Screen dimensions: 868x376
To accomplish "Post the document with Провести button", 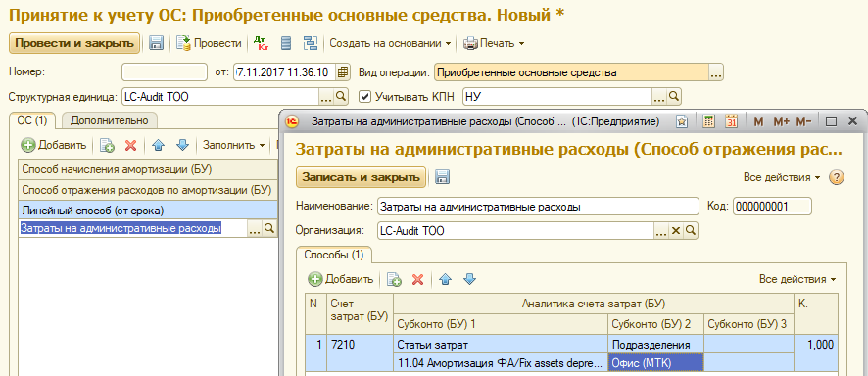I will click(210, 43).
